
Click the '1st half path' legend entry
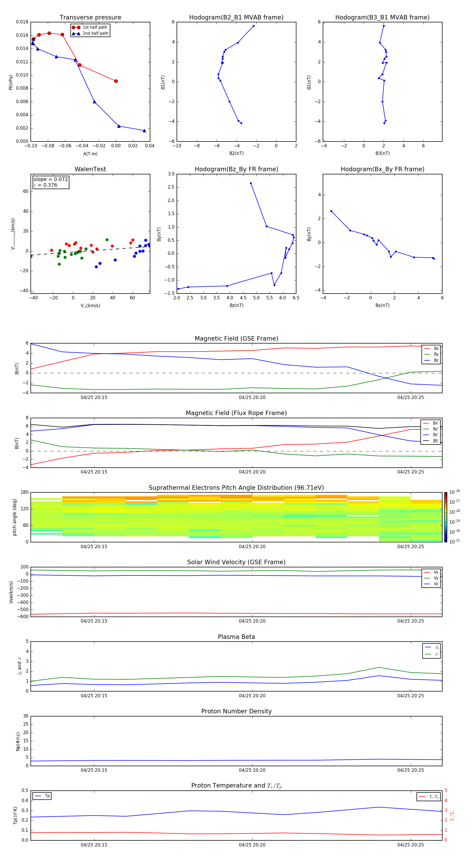click(x=90, y=27)
